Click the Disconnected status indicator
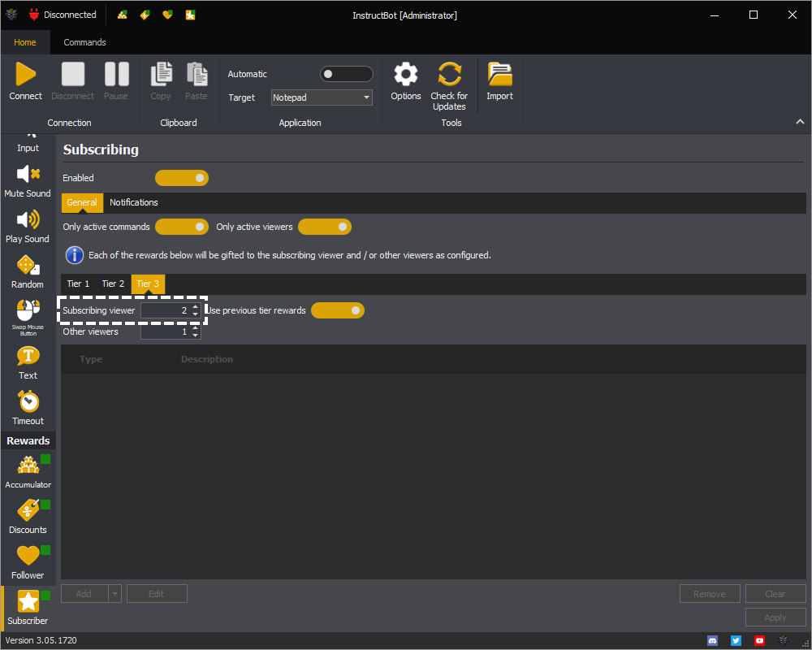 pos(63,15)
